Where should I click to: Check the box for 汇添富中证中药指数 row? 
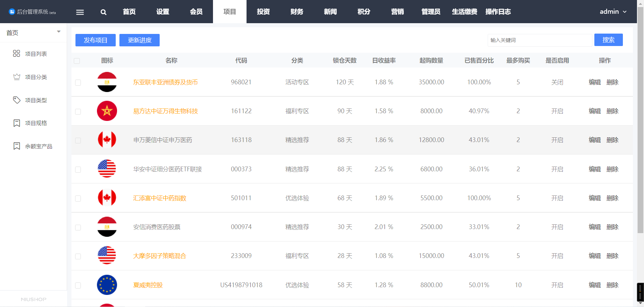(x=78, y=199)
